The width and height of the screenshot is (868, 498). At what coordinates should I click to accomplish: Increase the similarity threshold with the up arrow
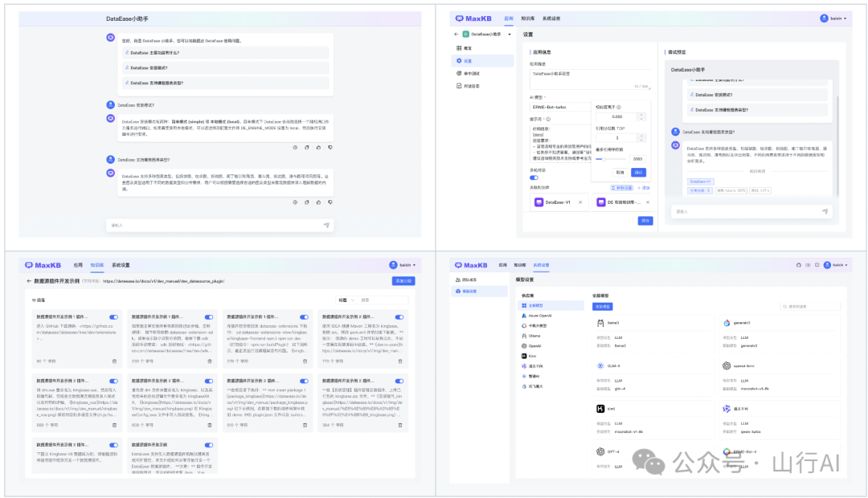point(641,115)
